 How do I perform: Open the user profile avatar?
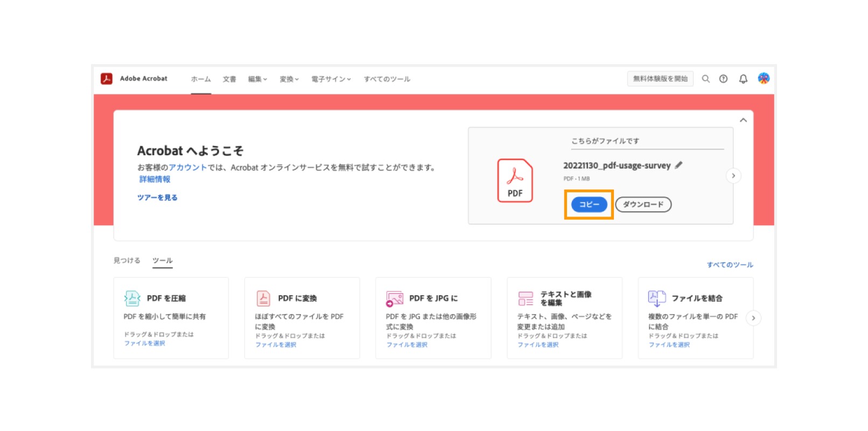[x=764, y=79]
